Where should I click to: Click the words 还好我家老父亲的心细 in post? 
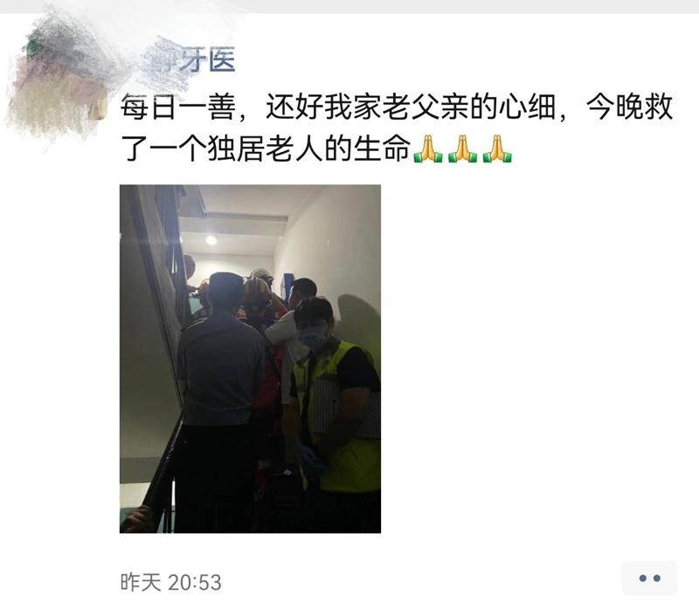411,107
